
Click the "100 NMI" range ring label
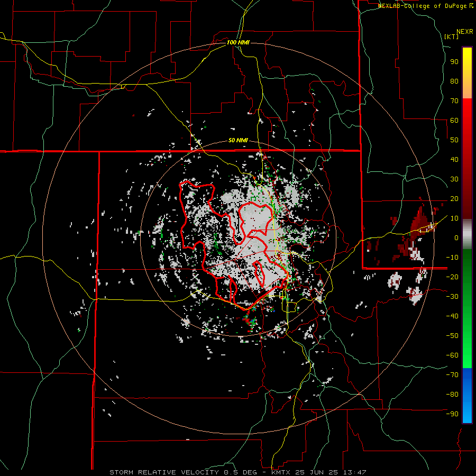tap(238, 42)
